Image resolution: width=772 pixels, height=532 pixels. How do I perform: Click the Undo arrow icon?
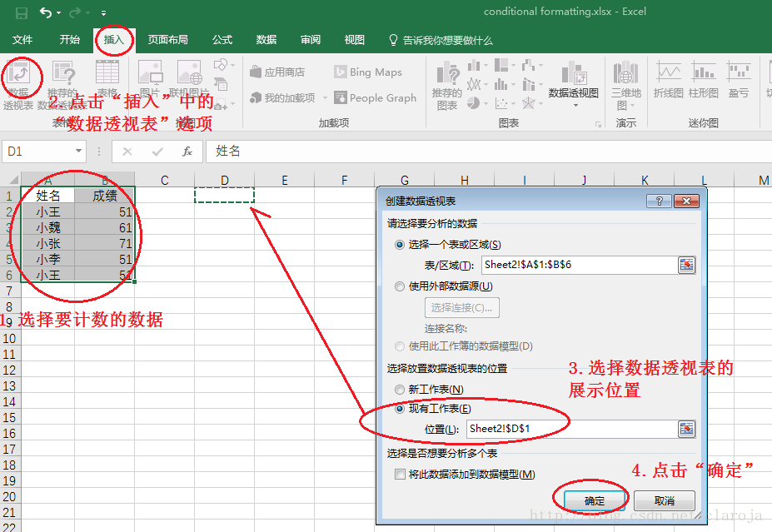coord(46,12)
